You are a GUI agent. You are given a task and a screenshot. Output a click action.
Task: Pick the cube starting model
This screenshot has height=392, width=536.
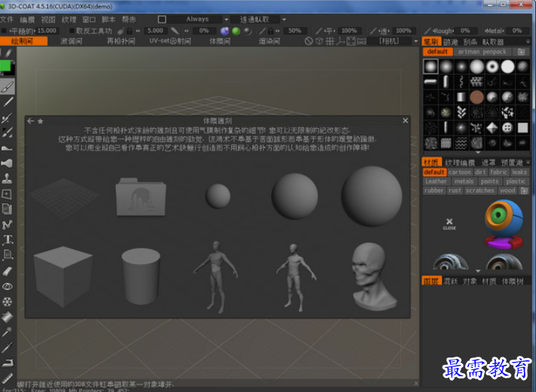63,276
